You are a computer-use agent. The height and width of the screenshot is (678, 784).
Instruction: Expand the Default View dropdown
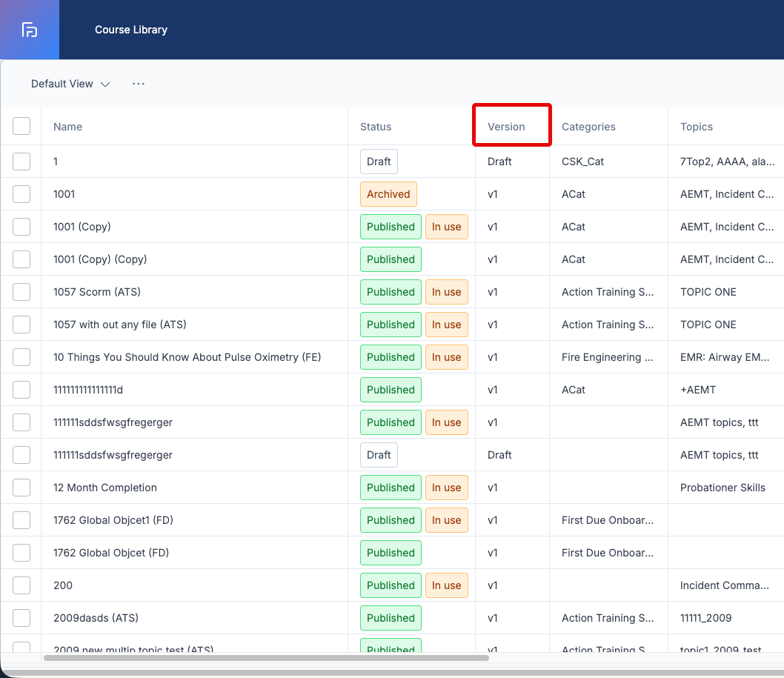[70, 84]
